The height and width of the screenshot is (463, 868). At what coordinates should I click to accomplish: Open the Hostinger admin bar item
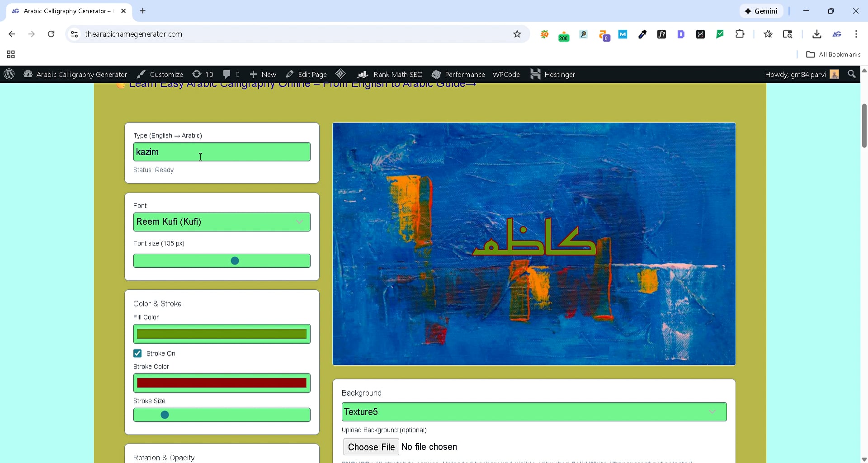(552, 74)
